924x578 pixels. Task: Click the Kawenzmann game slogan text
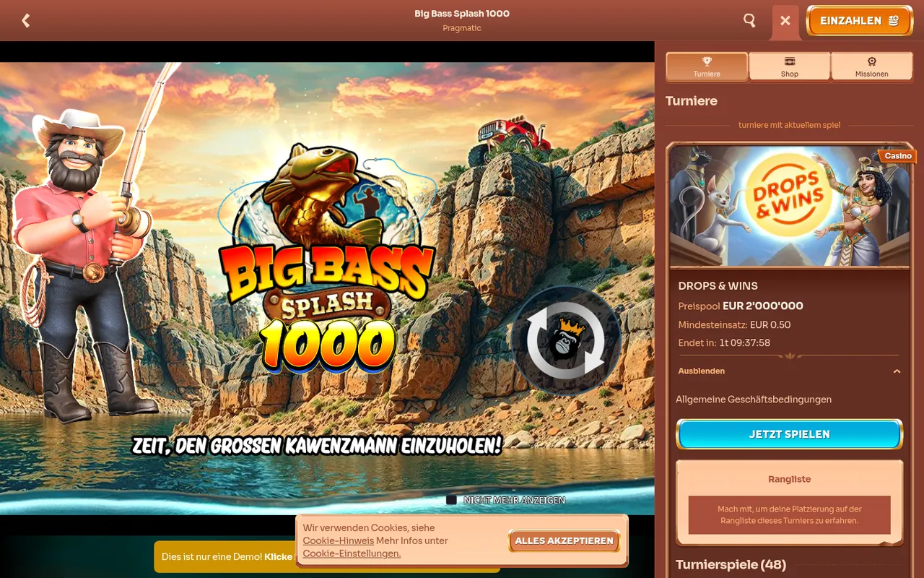click(317, 445)
